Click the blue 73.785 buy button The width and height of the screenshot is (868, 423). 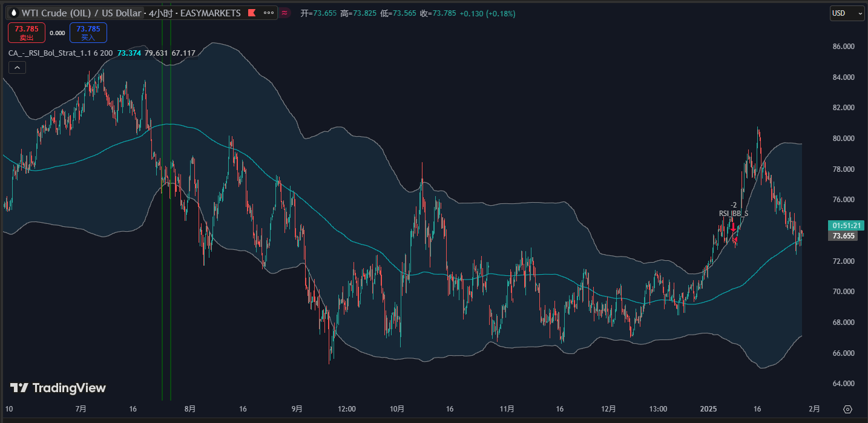88,33
